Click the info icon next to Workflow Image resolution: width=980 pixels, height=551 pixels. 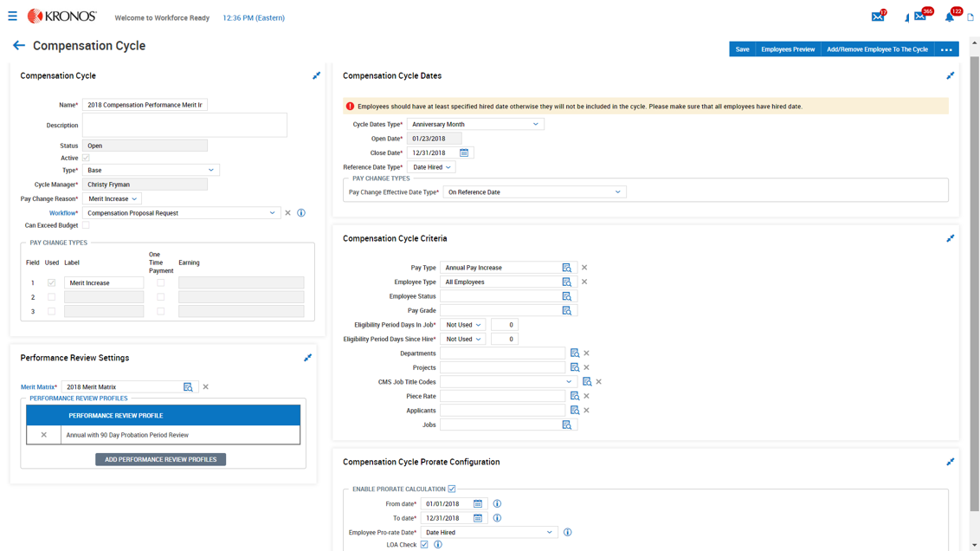301,212
